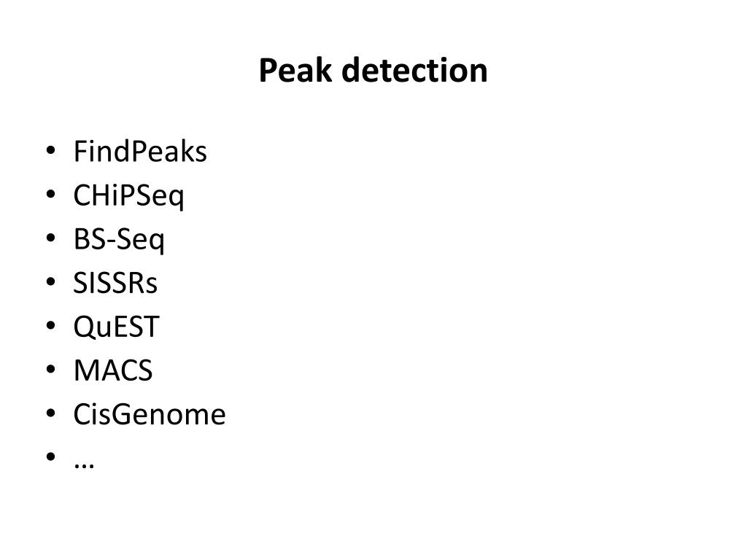Select the QuEST item text

(x=116, y=327)
